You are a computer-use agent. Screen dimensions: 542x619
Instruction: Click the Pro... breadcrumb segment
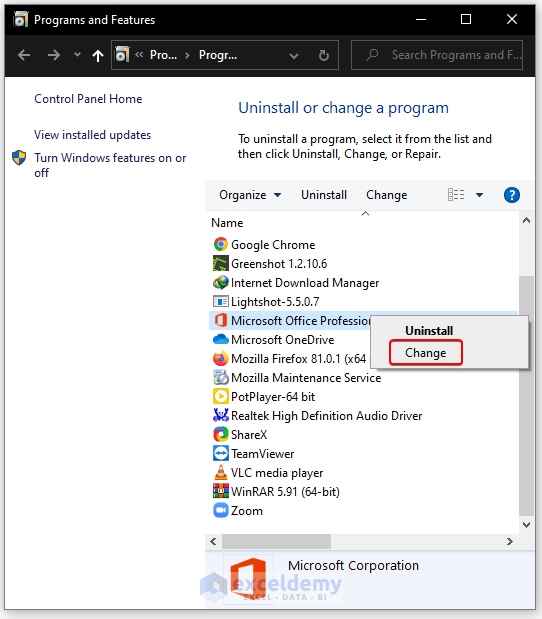[163, 55]
